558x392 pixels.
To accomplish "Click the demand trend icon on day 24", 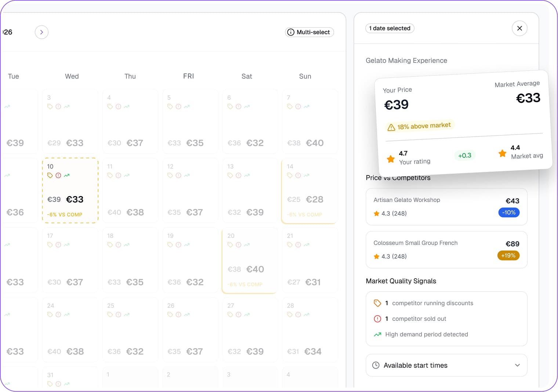I will [66, 315].
